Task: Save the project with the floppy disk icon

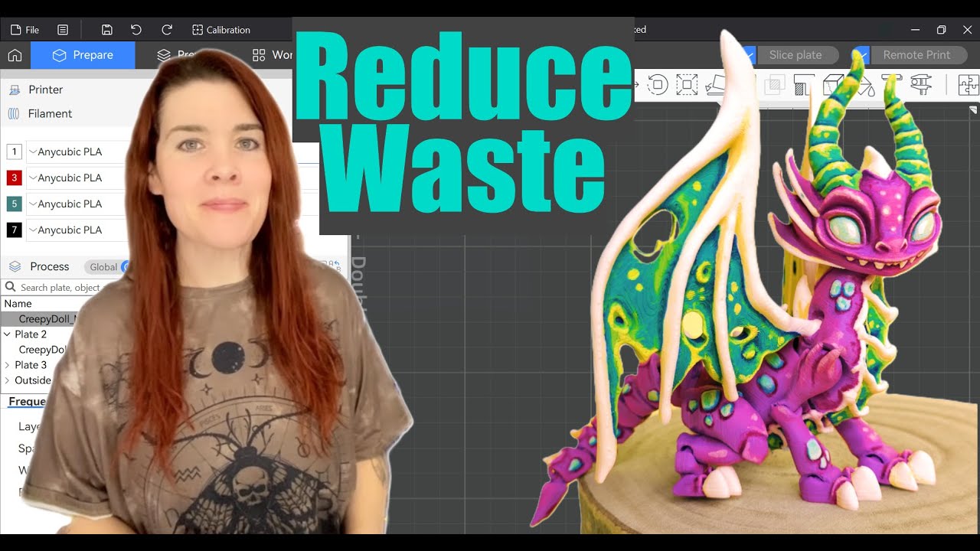Action: point(107,30)
